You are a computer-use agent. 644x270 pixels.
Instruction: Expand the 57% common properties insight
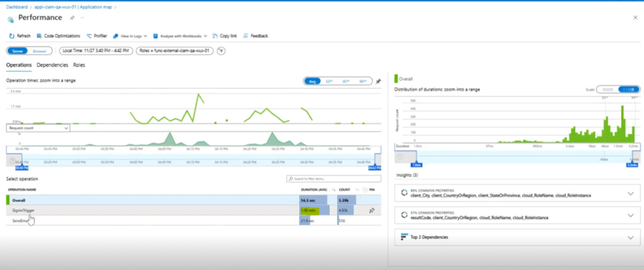[x=631, y=215]
